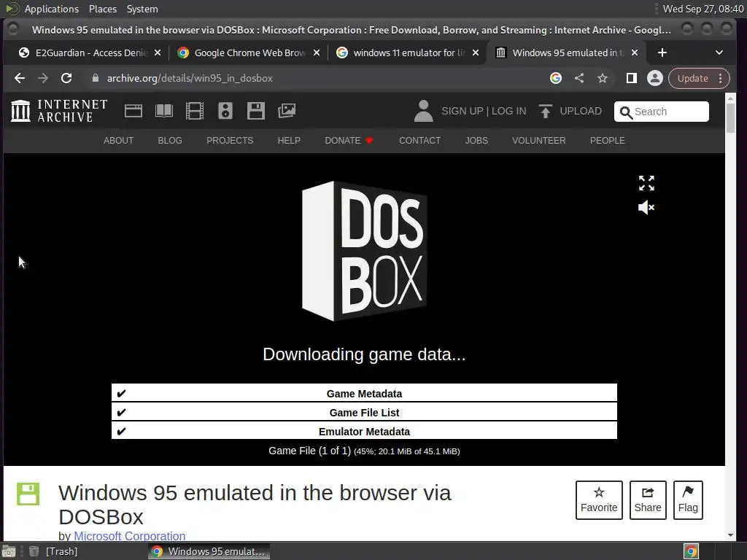
Task: Open the ABOUT menu item
Action: [119, 141]
